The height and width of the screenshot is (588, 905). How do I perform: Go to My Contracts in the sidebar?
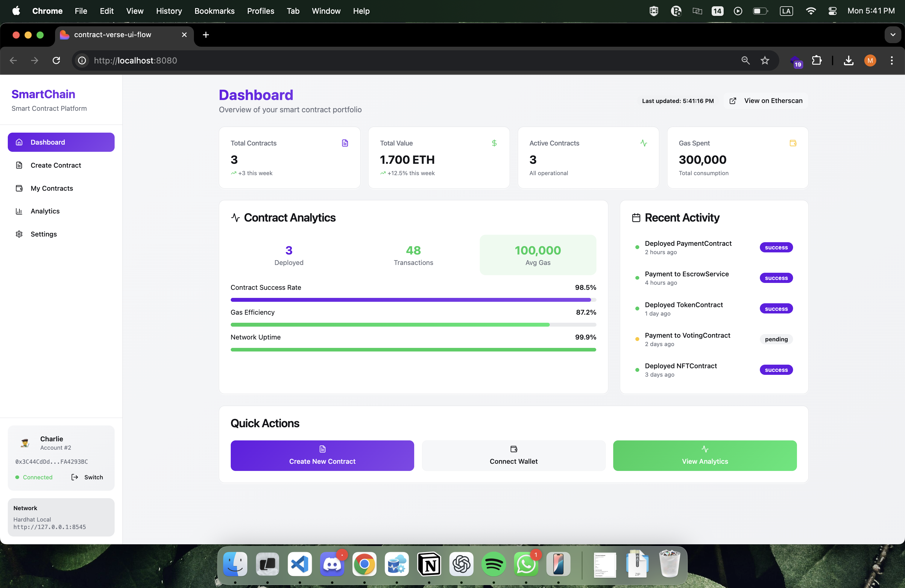pyautogui.click(x=52, y=188)
